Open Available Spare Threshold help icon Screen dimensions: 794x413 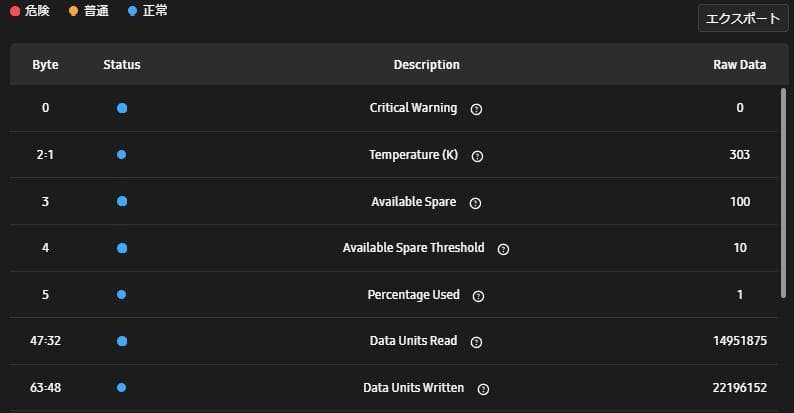[503, 249]
